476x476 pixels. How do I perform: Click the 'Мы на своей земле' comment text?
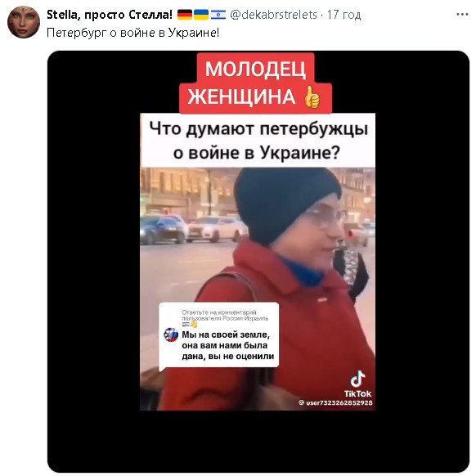coord(226,335)
